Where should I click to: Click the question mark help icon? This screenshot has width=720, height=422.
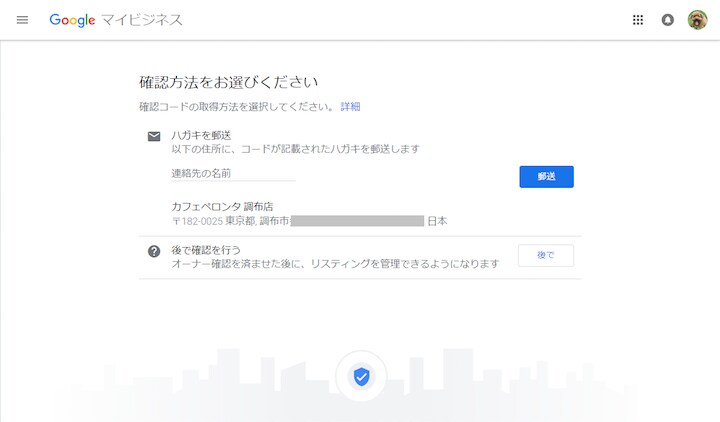154,251
